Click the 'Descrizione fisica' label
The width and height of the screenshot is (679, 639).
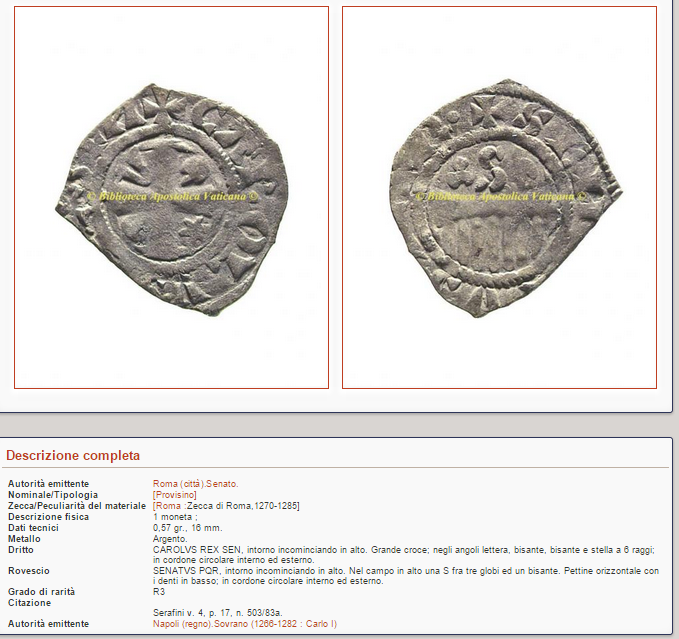click(48, 517)
